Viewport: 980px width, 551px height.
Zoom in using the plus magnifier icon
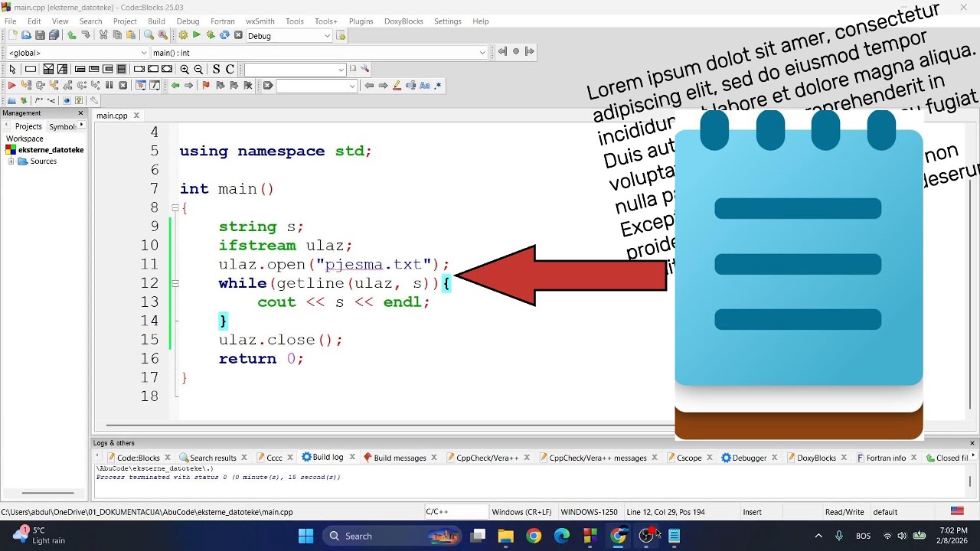point(185,70)
